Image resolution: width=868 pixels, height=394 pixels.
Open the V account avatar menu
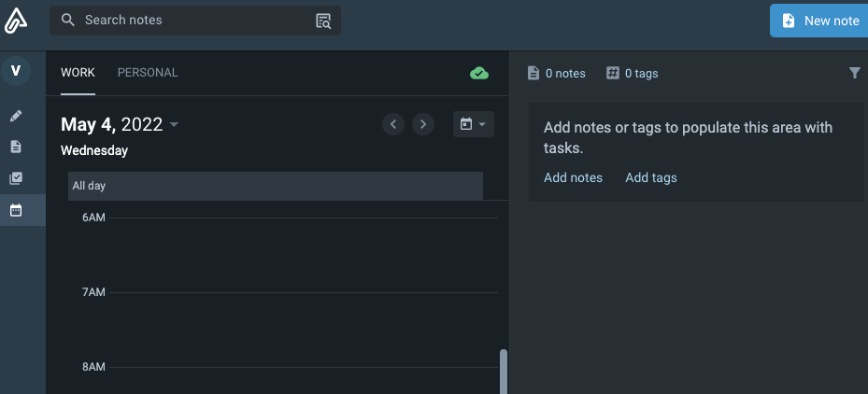tap(16, 71)
